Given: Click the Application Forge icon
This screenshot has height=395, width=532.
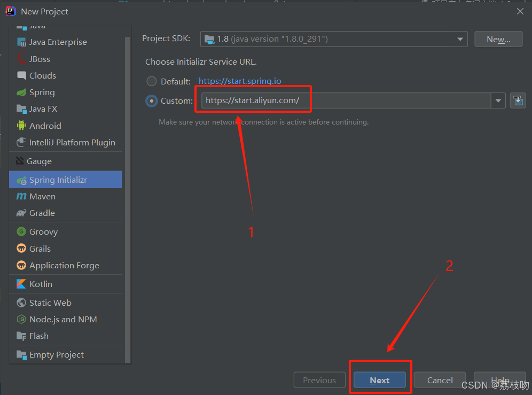Looking at the screenshot, I should (x=21, y=265).
